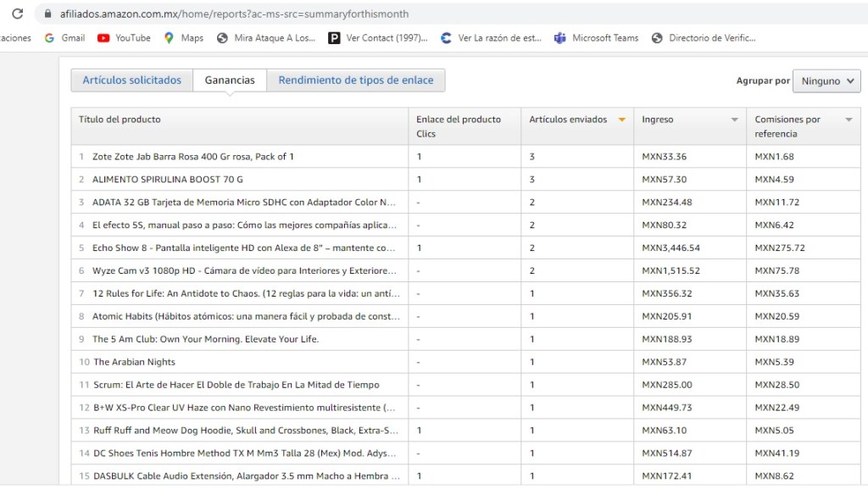
Task: Open the Microsoft Teams bookmark
Action: click(x=598, y=38)
